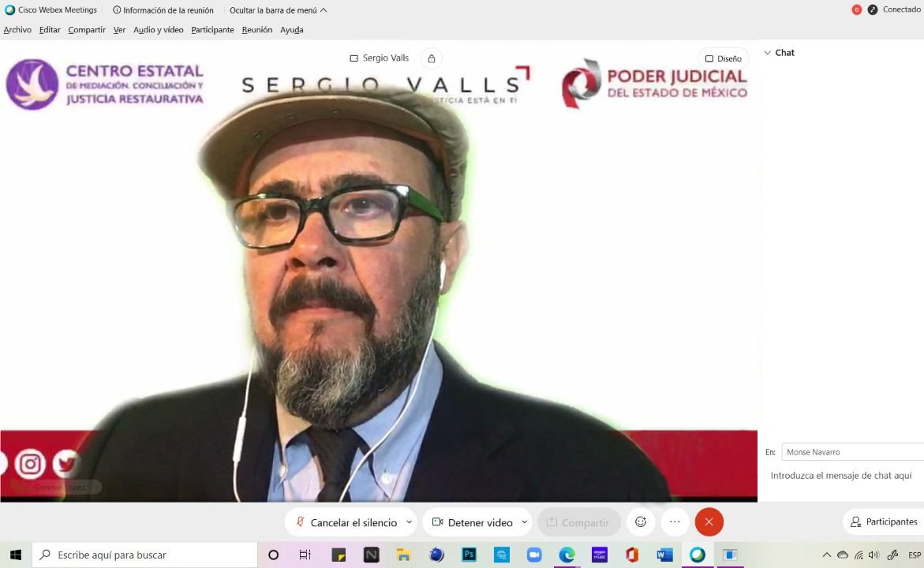
Task: Open Photoshop from the taskbar
Action: [x=469, y=555]
